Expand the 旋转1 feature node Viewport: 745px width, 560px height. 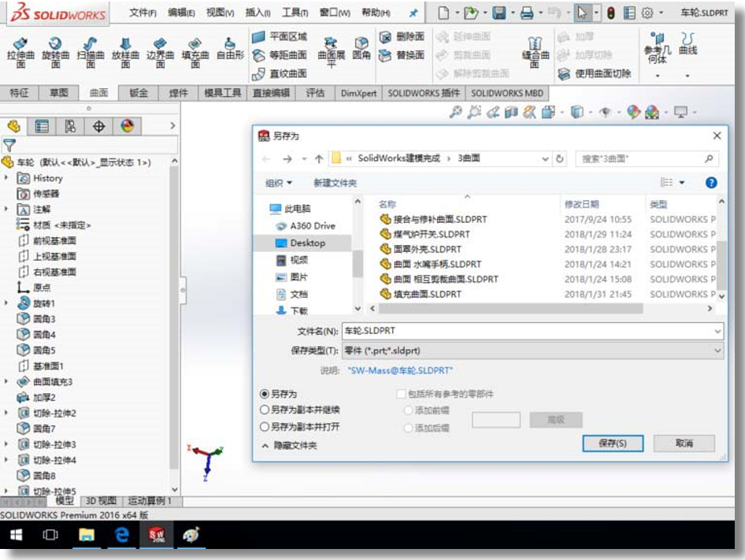pyautogui.click(x=6, y=302)
